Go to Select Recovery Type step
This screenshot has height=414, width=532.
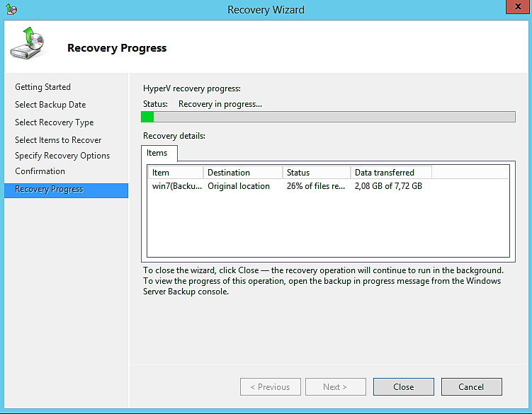55,122
